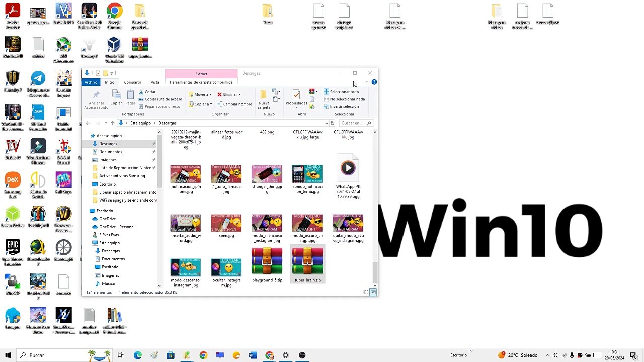Viewport: 644px width, 362px height.
Task: Select Activar antivirus Samsung folder
Action: coord(119,176)
